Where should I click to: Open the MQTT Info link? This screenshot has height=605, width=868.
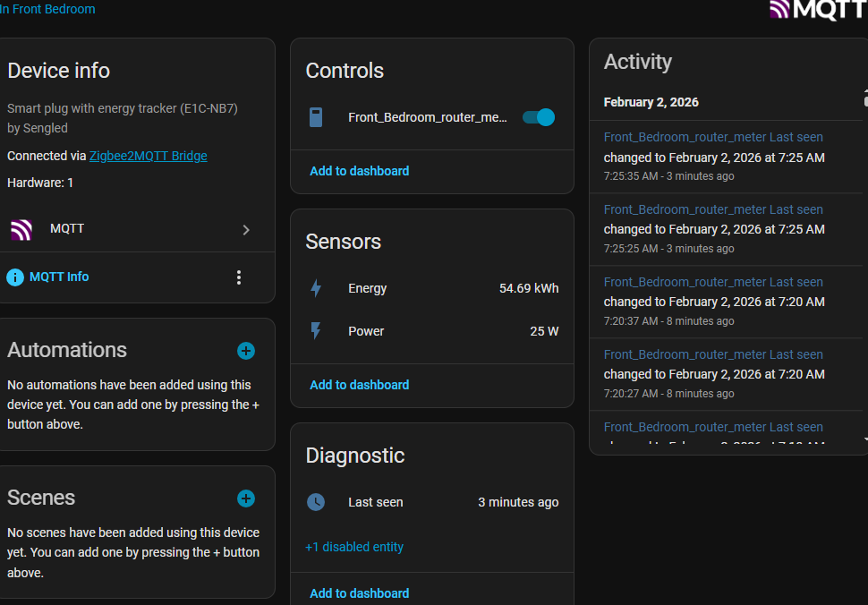click(59, 277)
